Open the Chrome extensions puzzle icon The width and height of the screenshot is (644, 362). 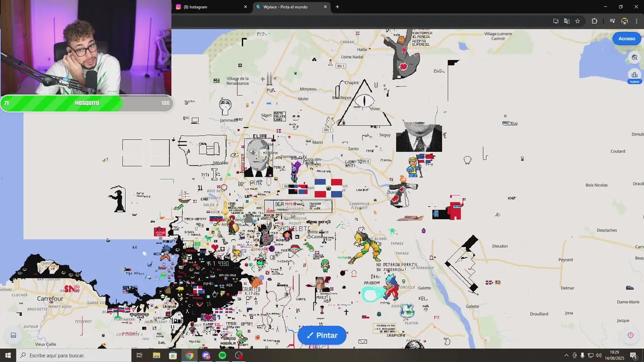pos(594,21)
